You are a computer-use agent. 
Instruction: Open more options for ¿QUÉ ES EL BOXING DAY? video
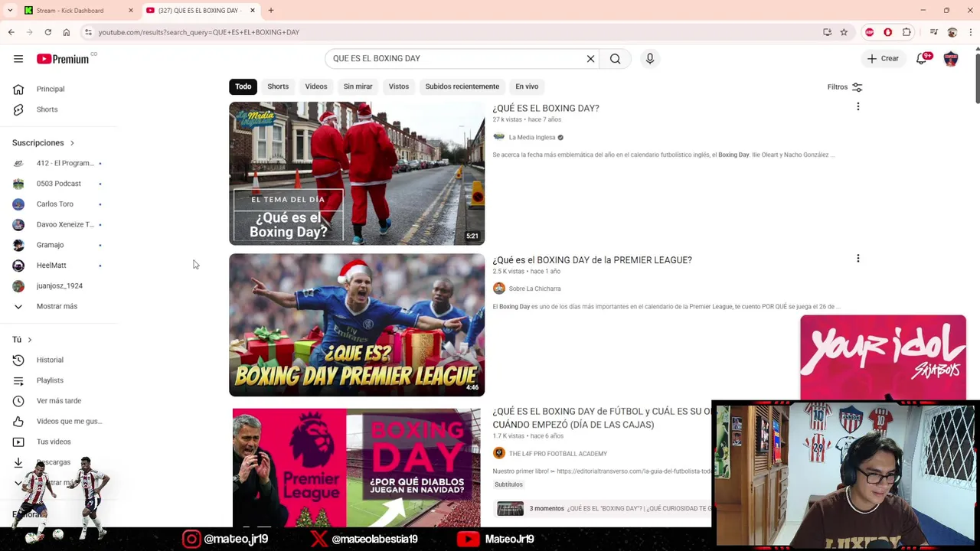(858, 107)
